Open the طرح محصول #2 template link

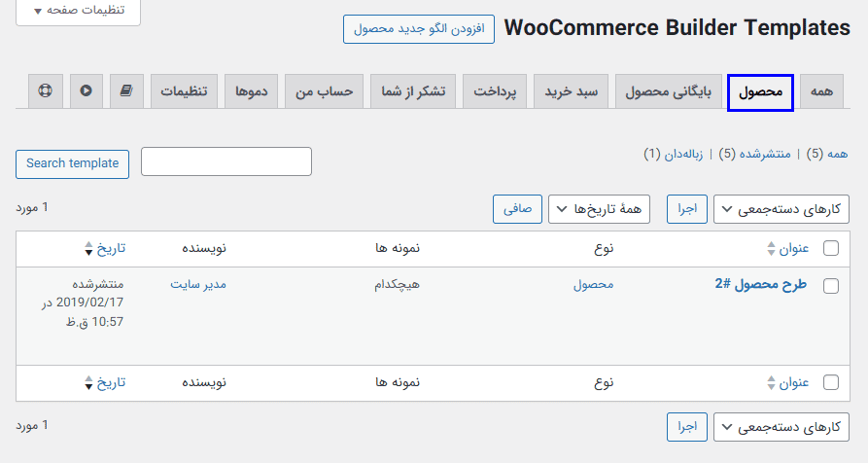761,285
